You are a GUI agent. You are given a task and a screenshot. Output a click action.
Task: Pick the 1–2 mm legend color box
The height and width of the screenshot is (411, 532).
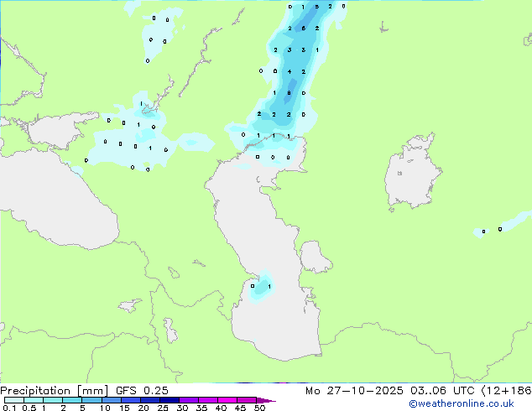click(53, 400)
